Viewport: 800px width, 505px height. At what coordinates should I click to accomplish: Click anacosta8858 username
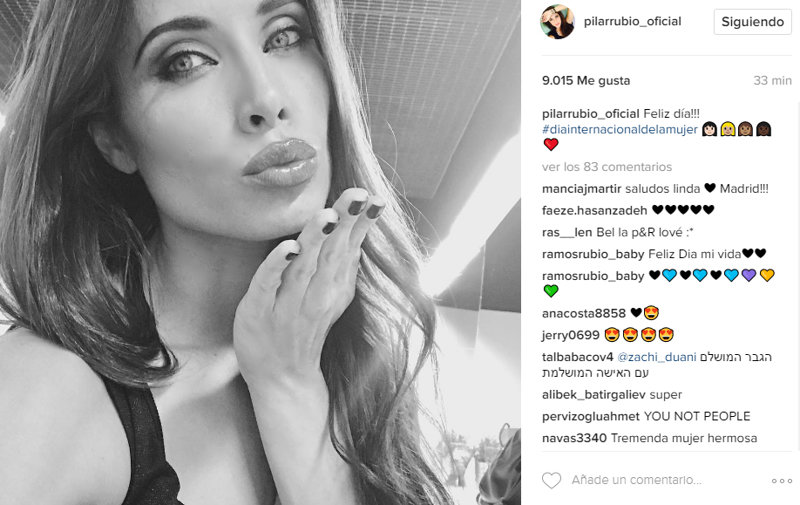[x=584, y=313]
